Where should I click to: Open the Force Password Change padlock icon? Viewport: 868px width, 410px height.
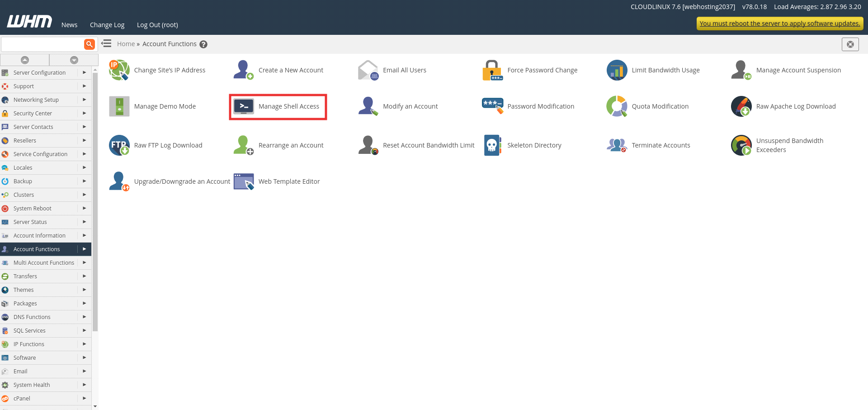point(492,70)
